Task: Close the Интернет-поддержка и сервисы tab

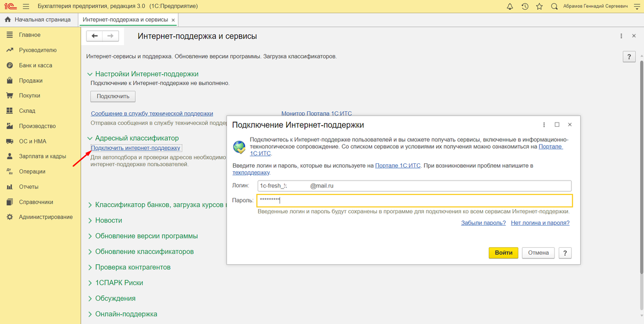Action: pos(174,20)
